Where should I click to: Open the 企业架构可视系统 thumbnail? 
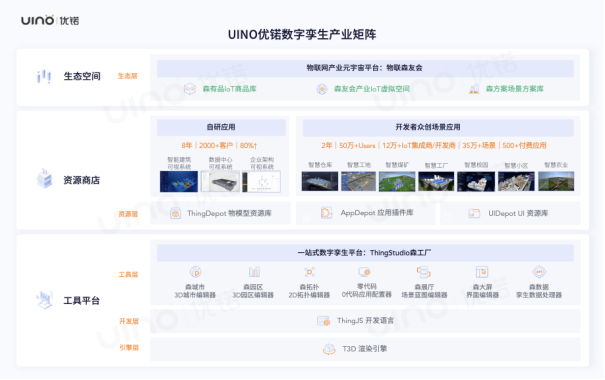261,181
